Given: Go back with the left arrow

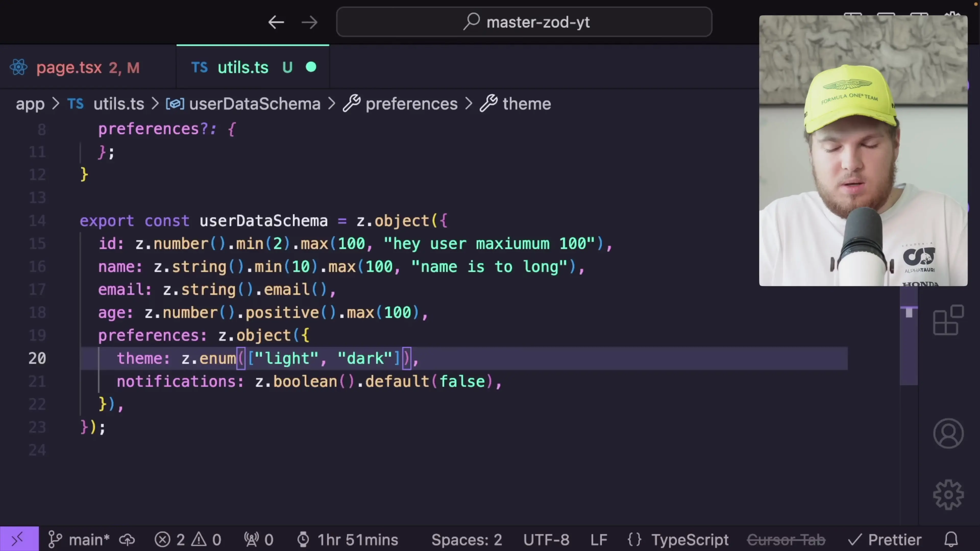Looking at the screenshot, I should [276, 22].
